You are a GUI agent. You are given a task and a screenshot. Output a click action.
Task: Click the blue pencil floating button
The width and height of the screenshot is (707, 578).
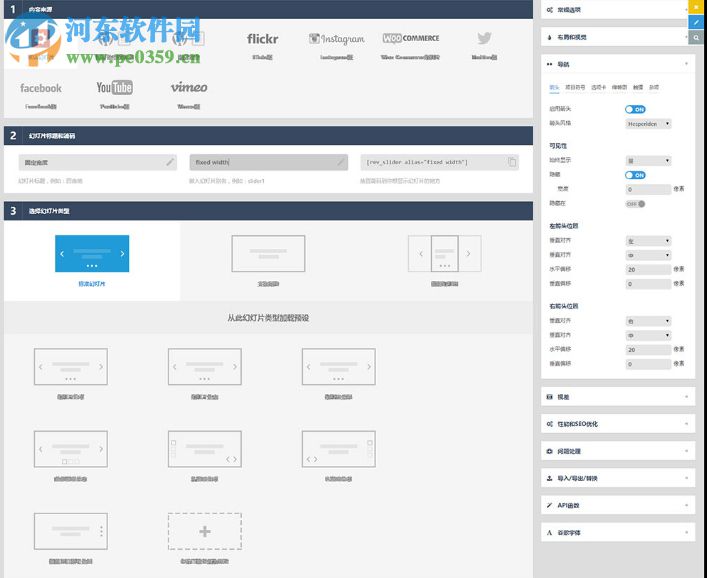click(696, 22)
